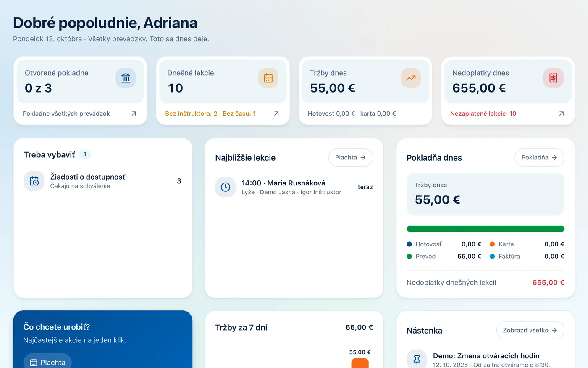The width and height of the screenshot is (588, 368).
Task: Open arrow beside Nezaplatené lekcie: 10
Action: [x=562, y=114]
